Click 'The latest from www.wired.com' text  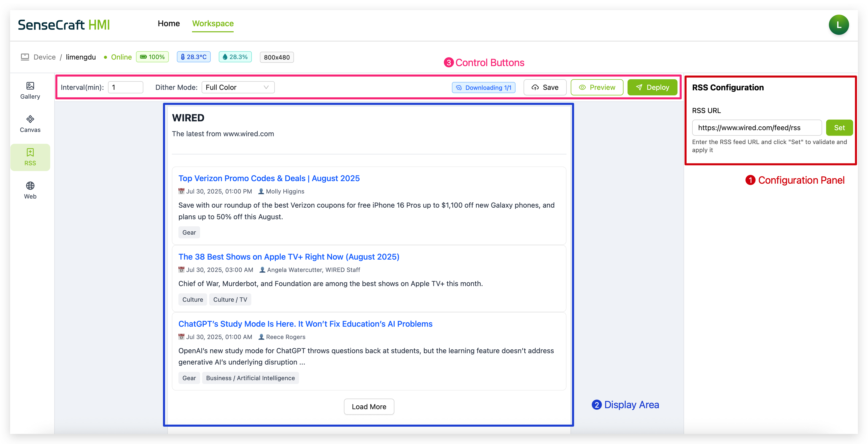click(223, 134)
